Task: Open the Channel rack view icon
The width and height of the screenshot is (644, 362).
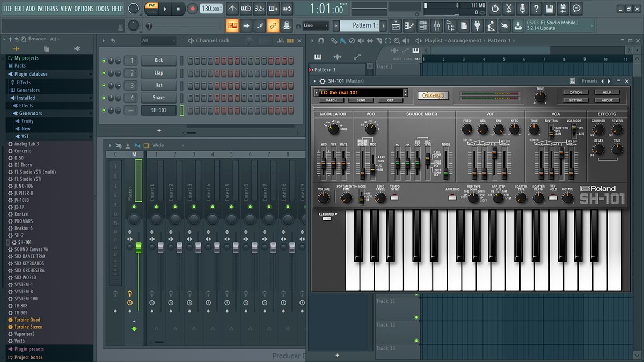Action: [x=423, y=25]
